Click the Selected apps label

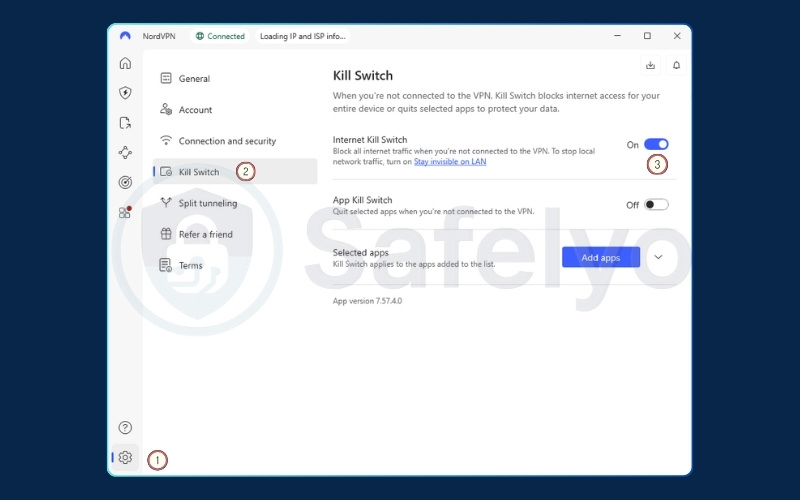[361, 253]
